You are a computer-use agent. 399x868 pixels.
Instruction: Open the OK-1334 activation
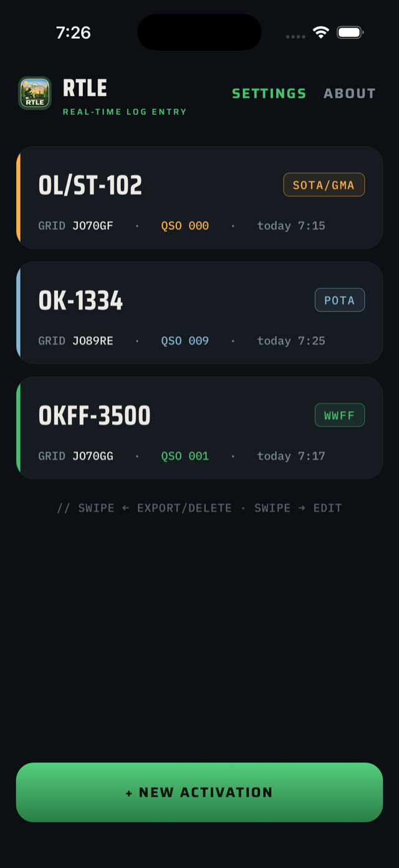[x=199, y=313]
